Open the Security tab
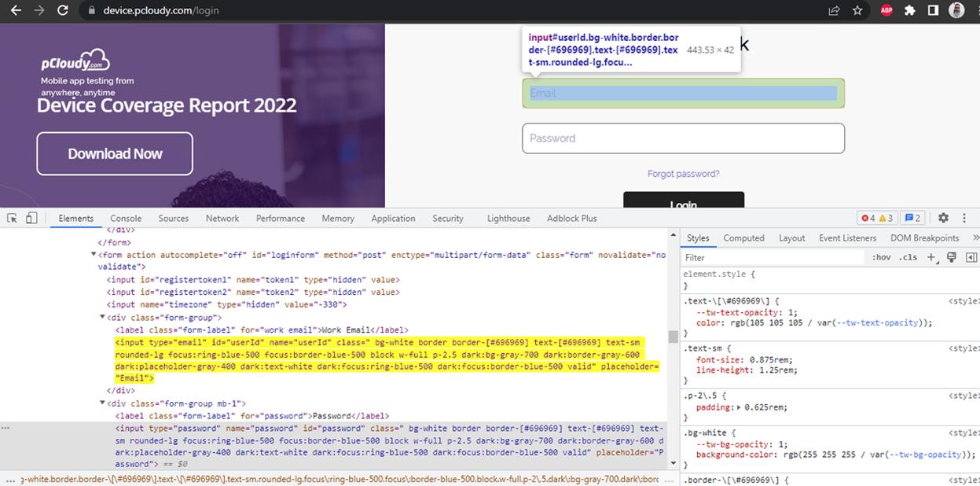 (448, 218)
